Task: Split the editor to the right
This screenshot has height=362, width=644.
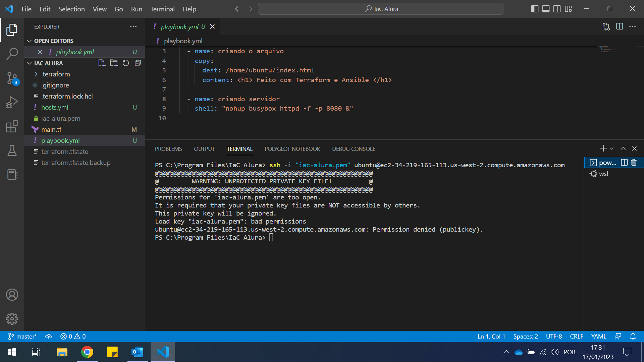Action: point(620,26)
